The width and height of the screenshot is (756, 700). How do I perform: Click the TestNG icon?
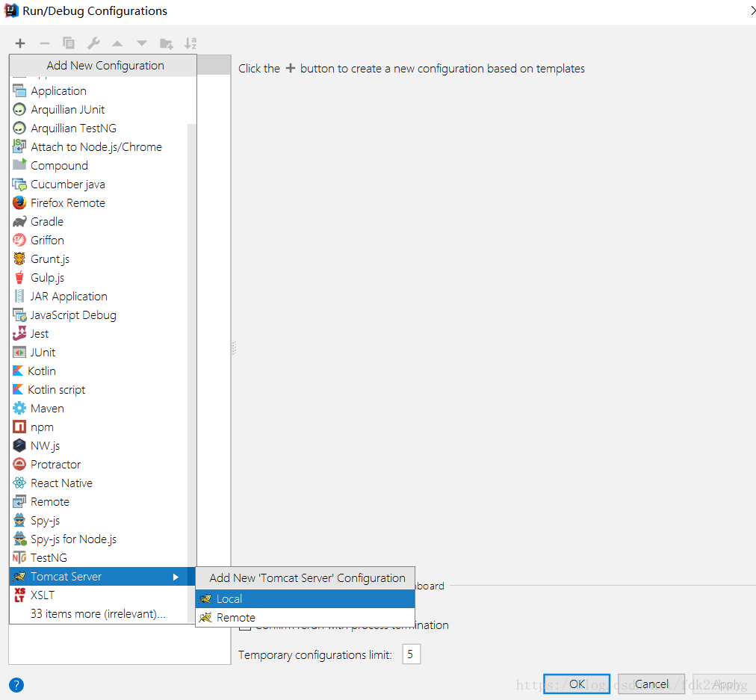(x=19, y=558)
